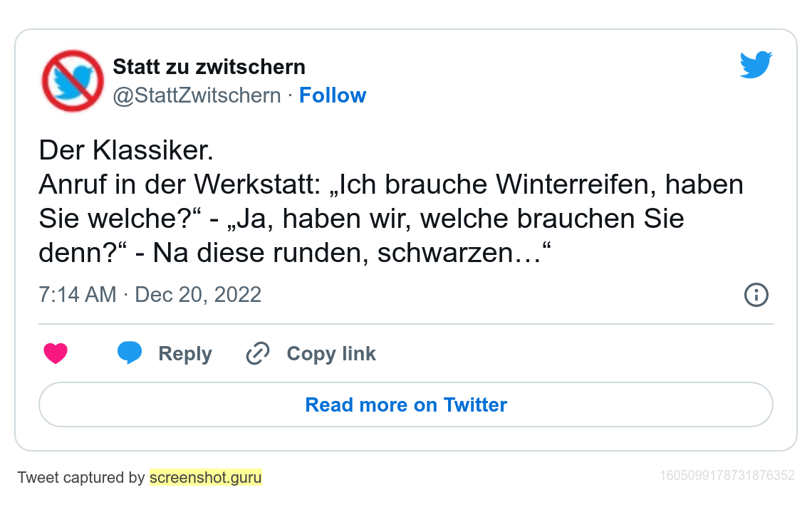Open the tweet timestamp 7:14 AM
Viewport: 812px width, 517px height.
[77, 294]
